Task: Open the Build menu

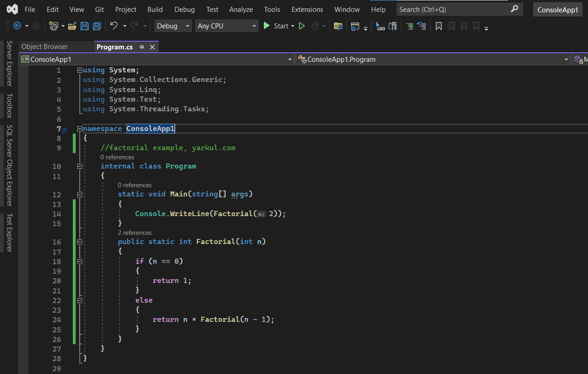Action: click(x=155, y=9)
